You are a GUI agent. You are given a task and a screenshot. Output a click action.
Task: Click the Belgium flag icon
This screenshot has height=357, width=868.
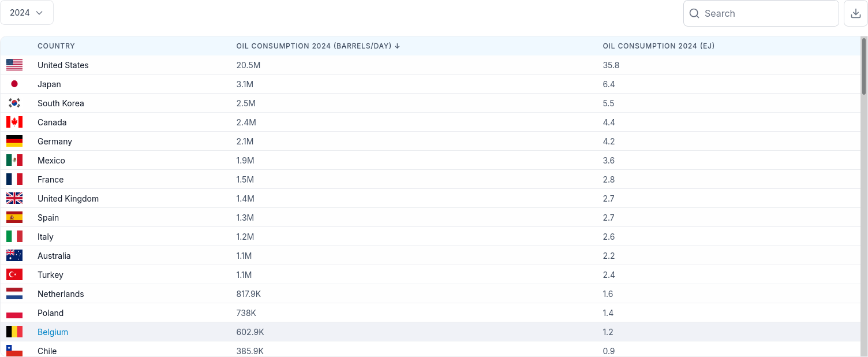(x=14, y=332)
